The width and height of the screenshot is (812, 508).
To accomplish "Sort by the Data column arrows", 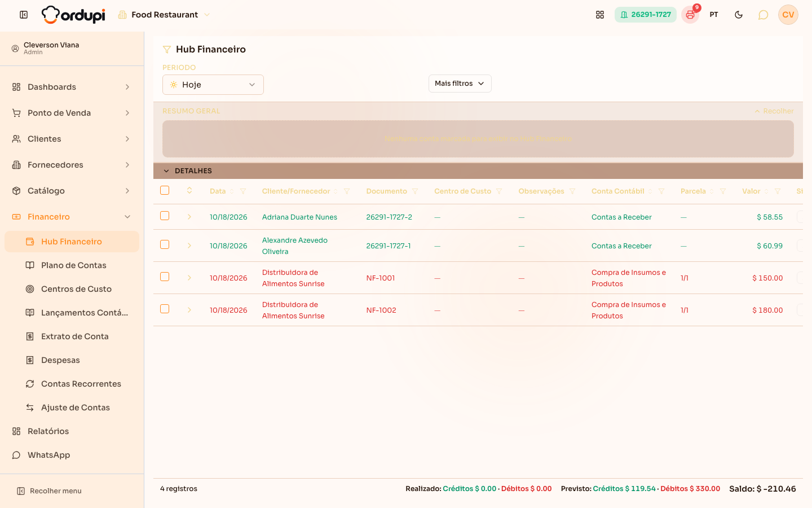I will pos(232,191).
